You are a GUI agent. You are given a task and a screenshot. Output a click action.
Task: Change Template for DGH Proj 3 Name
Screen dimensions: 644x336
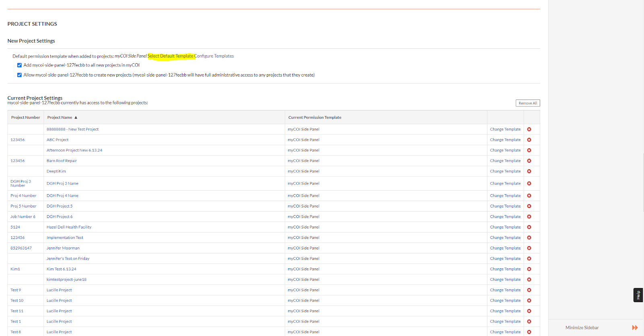[505, 183]
